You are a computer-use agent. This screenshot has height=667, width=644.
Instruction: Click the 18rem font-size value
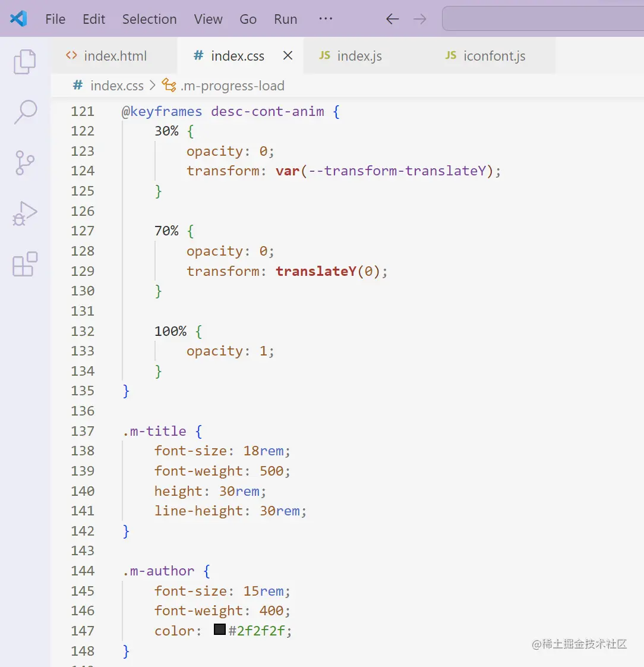pyautogui.click(x=263, y=451)
